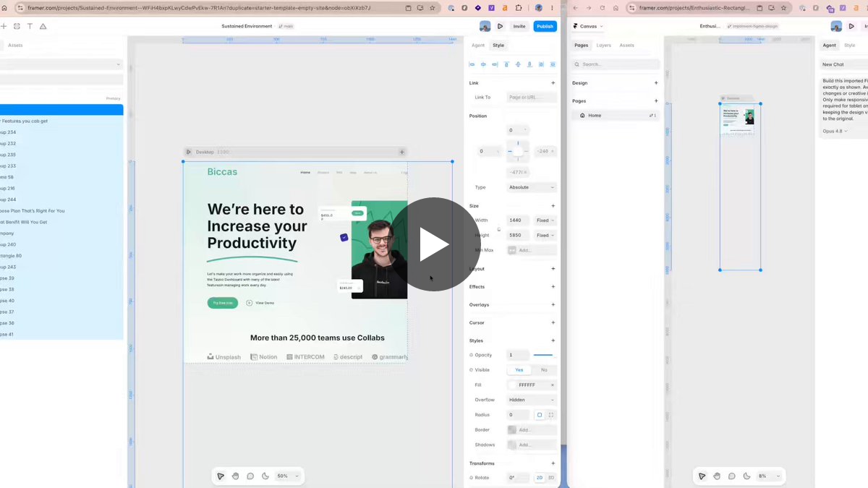The height and width of the screenshot is (488, 868).
Task: Select the 3D rotate mode
Action: 551,478
